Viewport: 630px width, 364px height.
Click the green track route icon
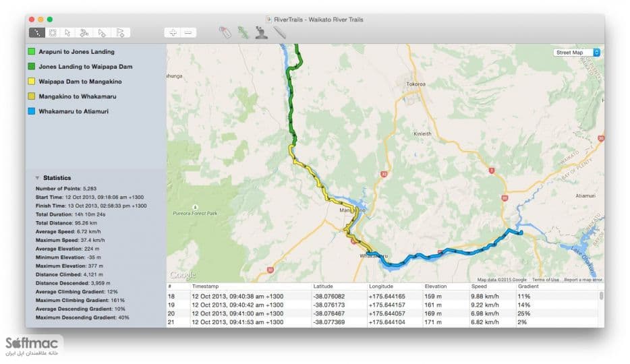click(x=243, y=32)
